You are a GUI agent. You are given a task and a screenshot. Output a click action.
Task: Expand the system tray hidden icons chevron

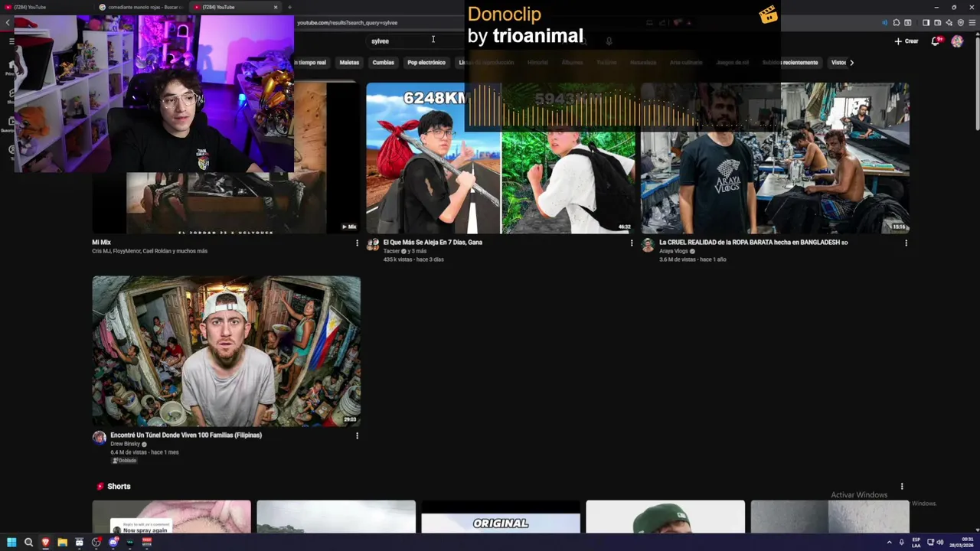pyautogui.click(x=889, y=542)
